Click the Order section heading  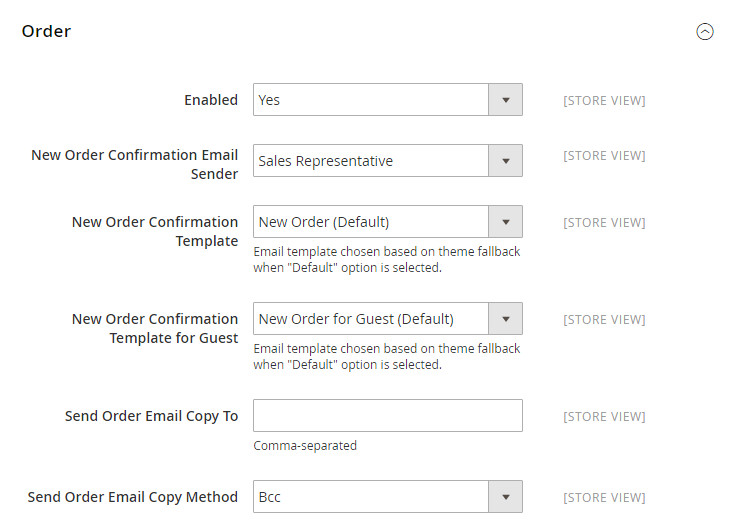click(x=47, y=31)
